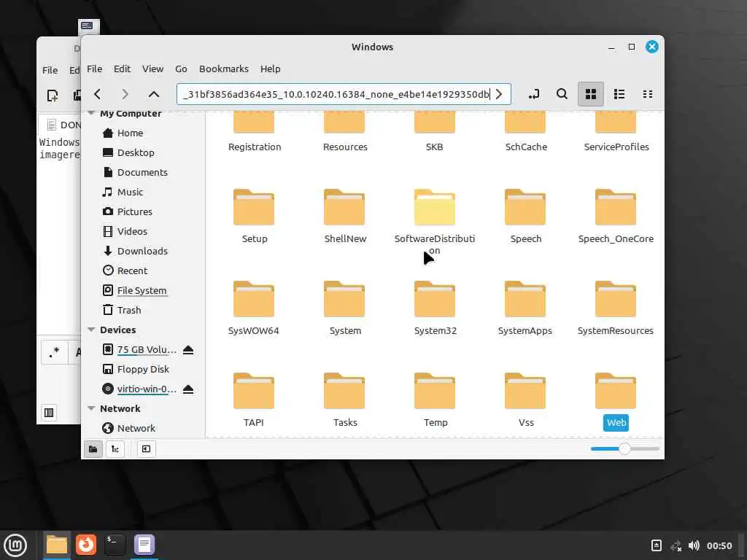Select Floppy Disk in the sidebar
747x560 pixels.
(143, 369)
